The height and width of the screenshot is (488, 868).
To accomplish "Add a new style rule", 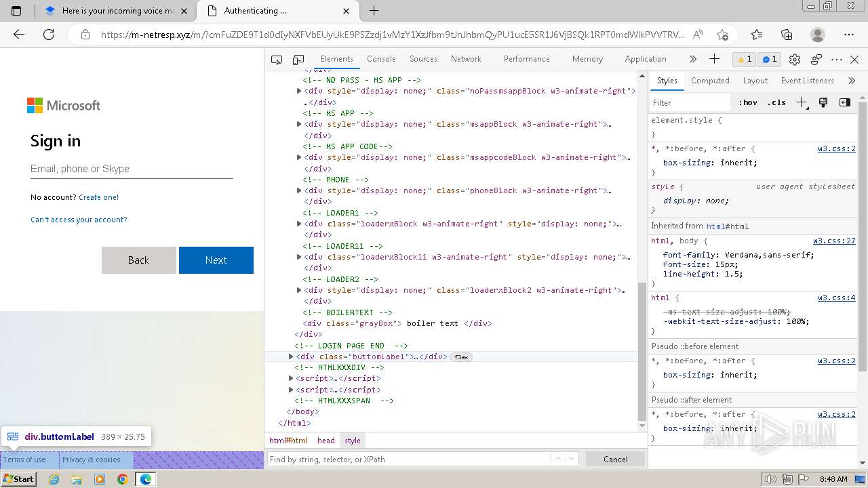I will [x=802, y=103].
